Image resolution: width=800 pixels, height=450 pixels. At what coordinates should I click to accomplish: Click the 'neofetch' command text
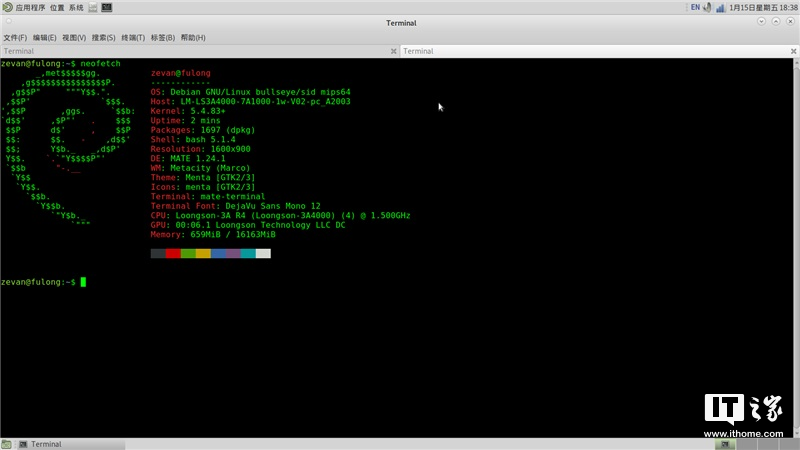click(x=101, y=64)
